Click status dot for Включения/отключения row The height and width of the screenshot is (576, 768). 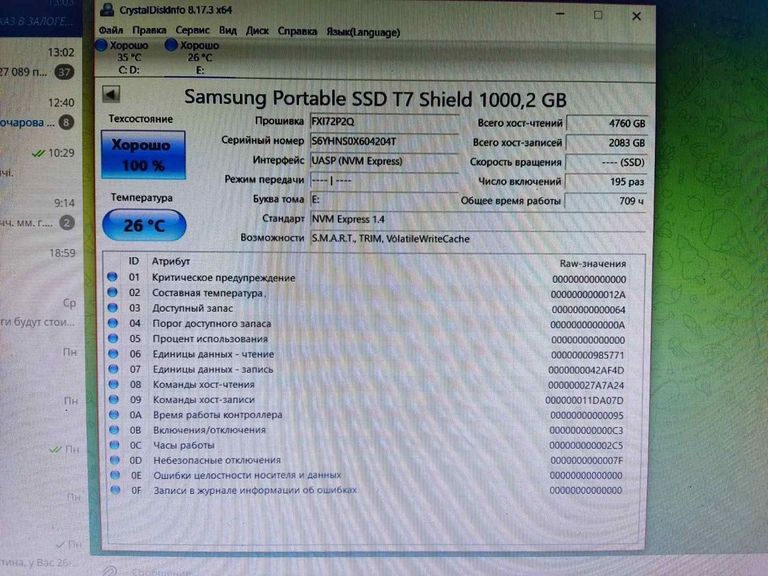(x=114, y=430)
